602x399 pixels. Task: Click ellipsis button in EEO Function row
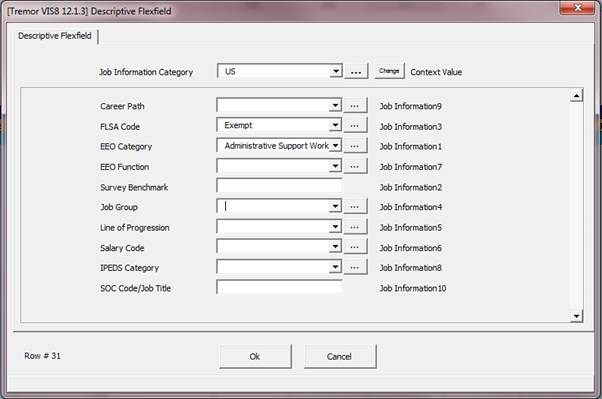(355, 166)
